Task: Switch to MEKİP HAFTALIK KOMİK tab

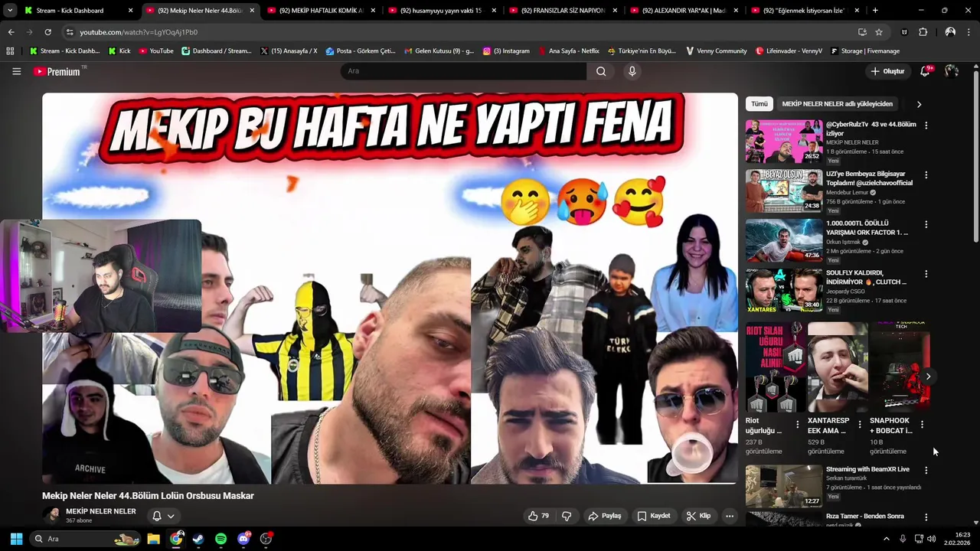Action: point(320,11)
